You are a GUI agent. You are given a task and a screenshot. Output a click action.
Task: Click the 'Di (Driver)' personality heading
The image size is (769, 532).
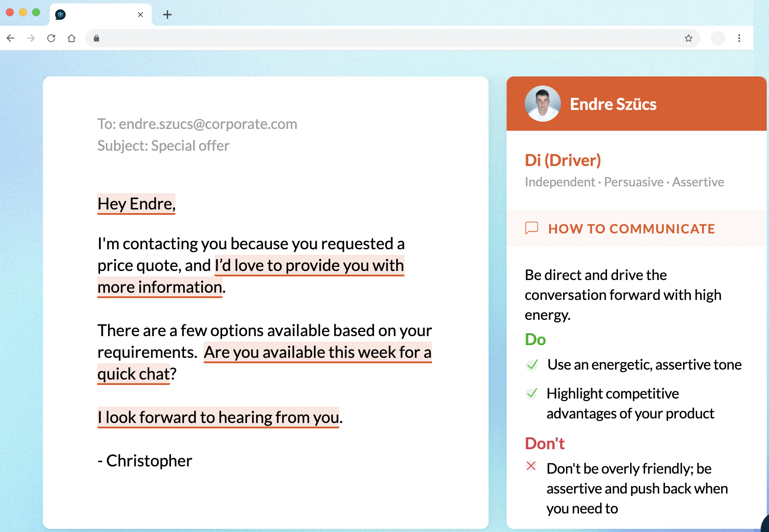[x=563, y=160]
